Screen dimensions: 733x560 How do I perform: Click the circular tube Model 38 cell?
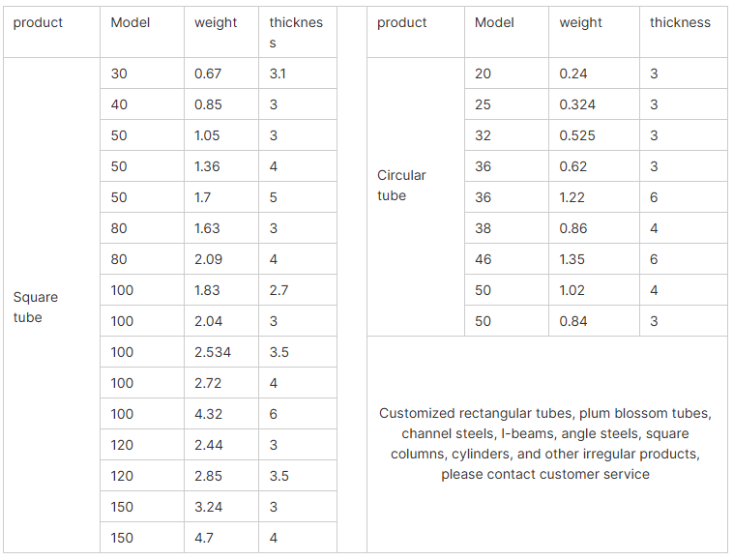(507, 228)
